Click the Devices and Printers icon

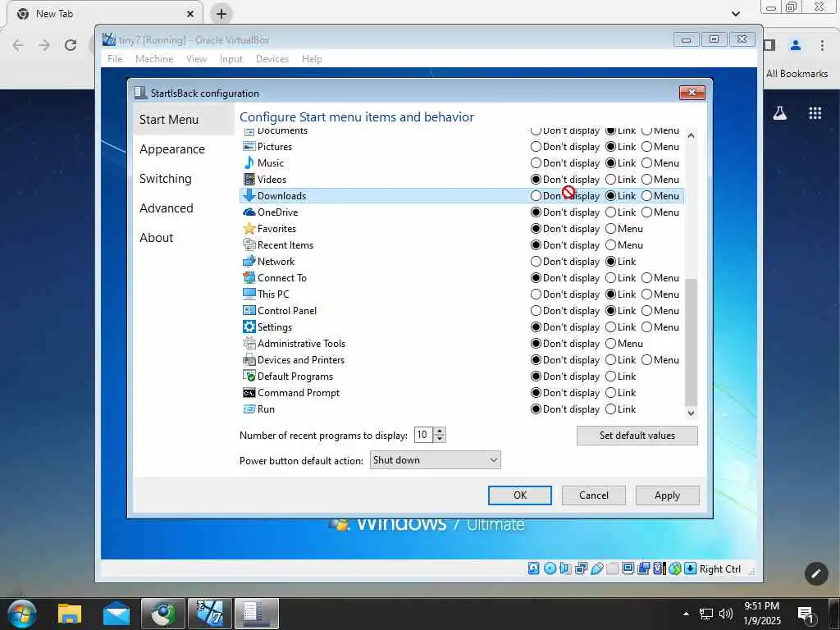(249, 360)
